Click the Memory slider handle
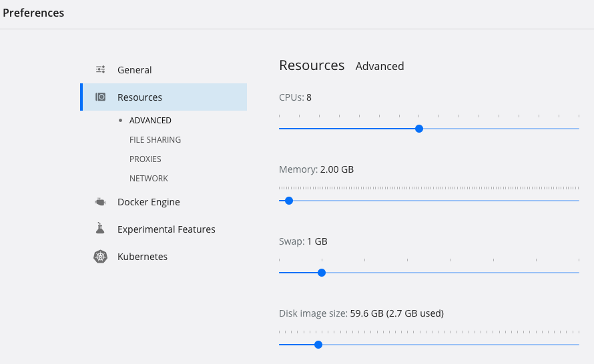Viewport: 594px width, 364px height. point(289,201)
